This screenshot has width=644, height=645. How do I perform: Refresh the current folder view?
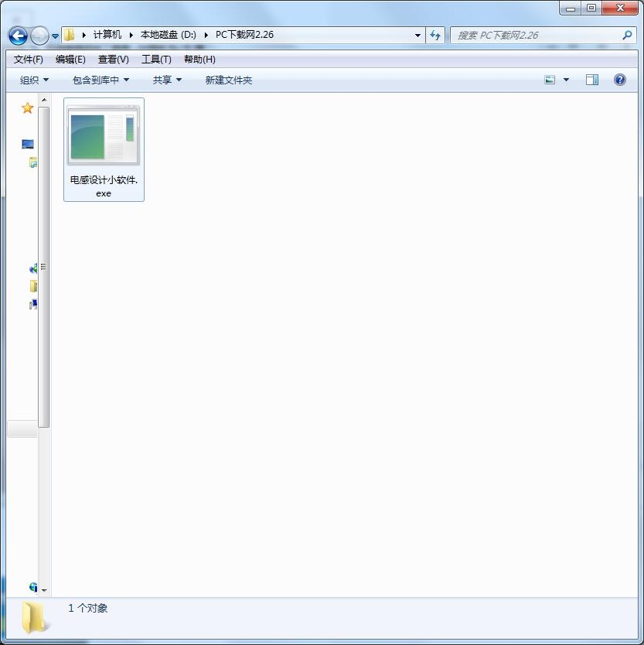pyautogui.click(x=435, y=36)
